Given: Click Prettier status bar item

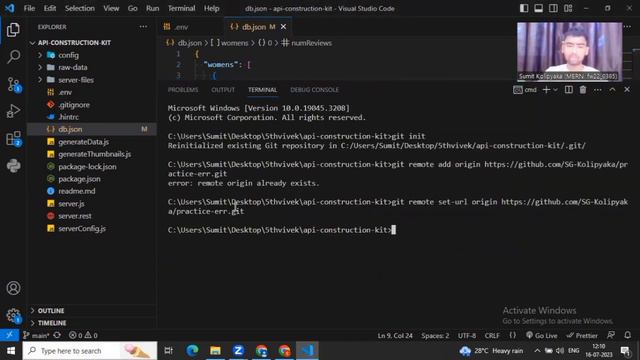Looking at the screenshot, I should click(582, 335).
